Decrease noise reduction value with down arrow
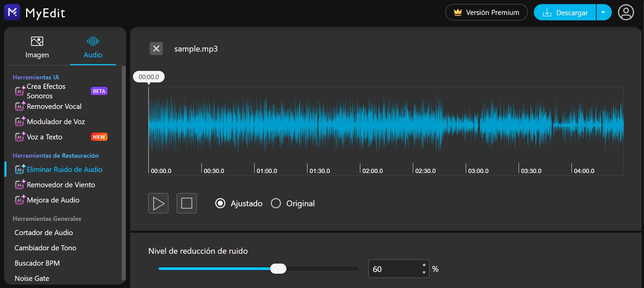 click(424, 273)
